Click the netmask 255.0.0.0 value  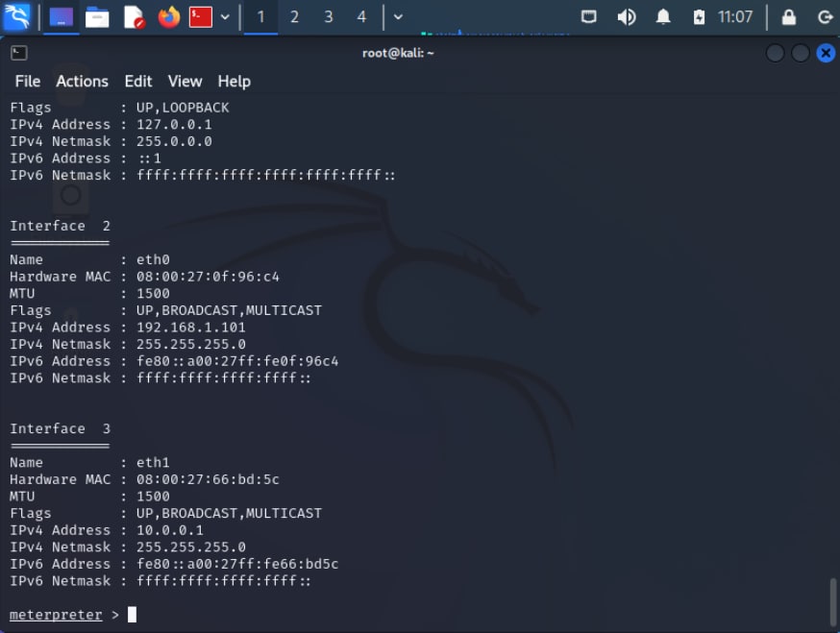174,141
